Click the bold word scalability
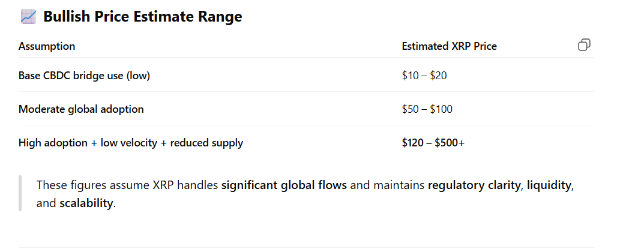 tap(86, 203)
